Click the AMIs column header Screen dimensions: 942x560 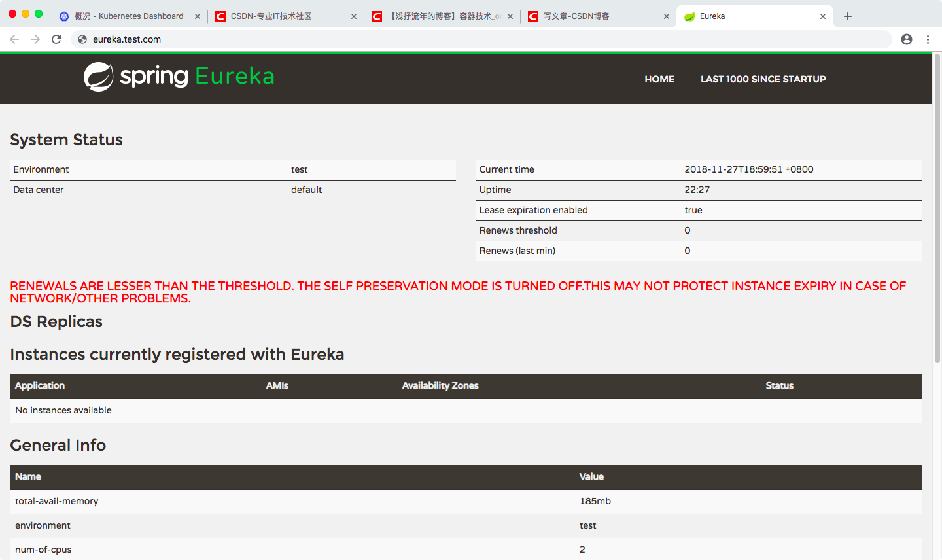tap(277, 386)
